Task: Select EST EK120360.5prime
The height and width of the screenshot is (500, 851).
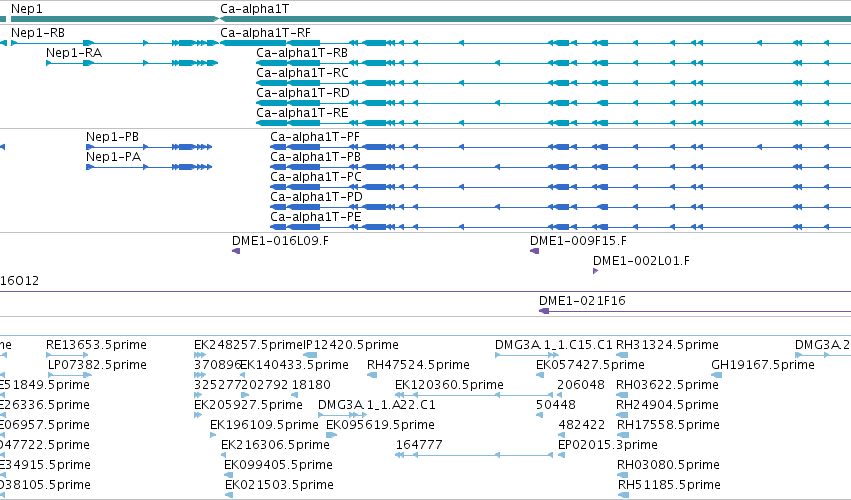Action: click(449, 385)
